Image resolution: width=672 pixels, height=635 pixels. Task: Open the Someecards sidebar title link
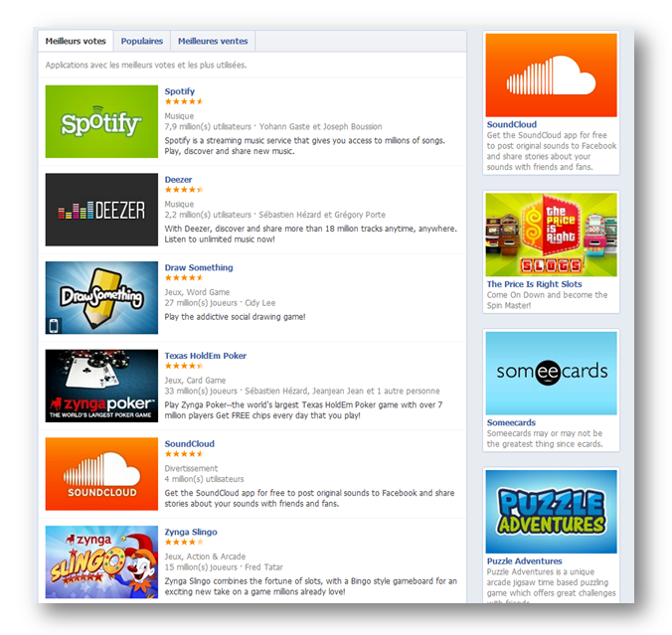511,422
